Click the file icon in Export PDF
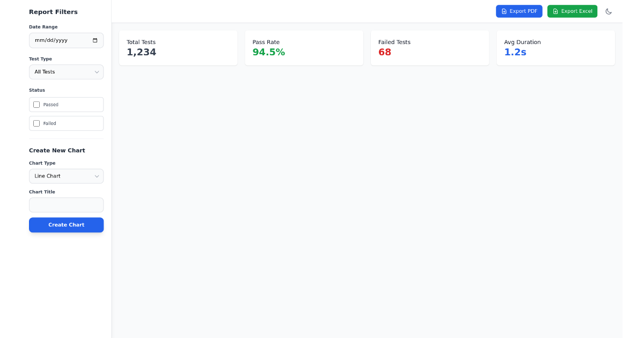The height and width of the screenshot is (338, 644). (x=504, y=11)
